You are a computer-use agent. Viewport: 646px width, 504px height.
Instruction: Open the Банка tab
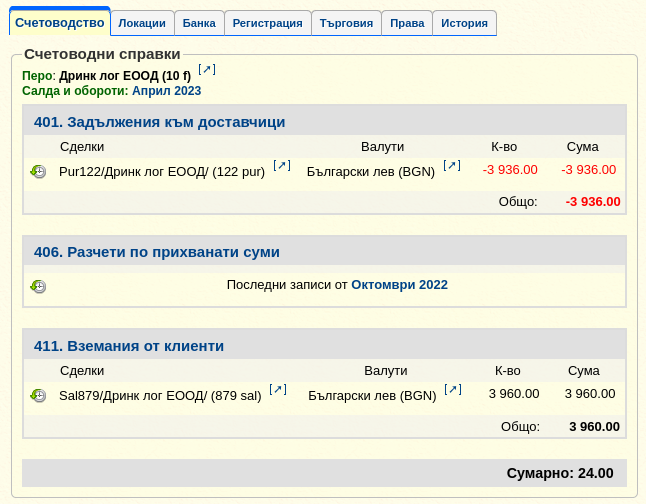pos(198,23)
